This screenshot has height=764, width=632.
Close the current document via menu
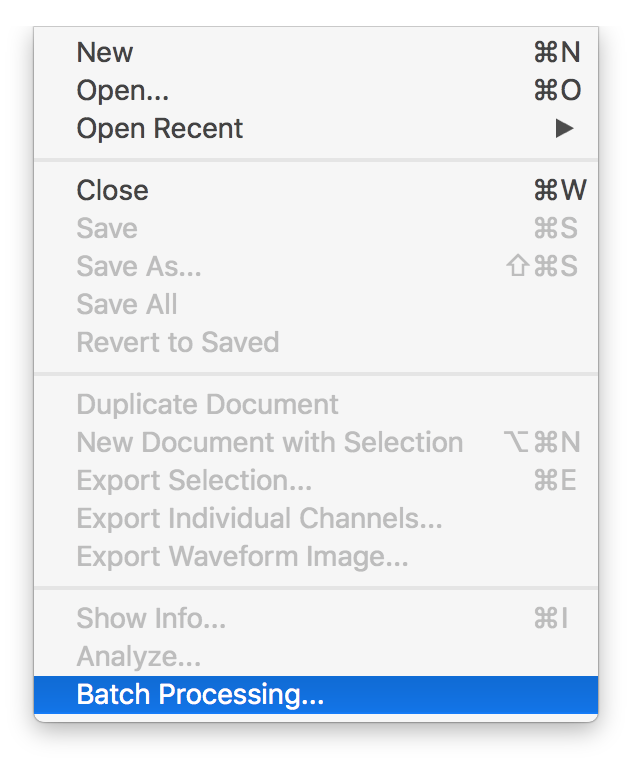[112, 191]
